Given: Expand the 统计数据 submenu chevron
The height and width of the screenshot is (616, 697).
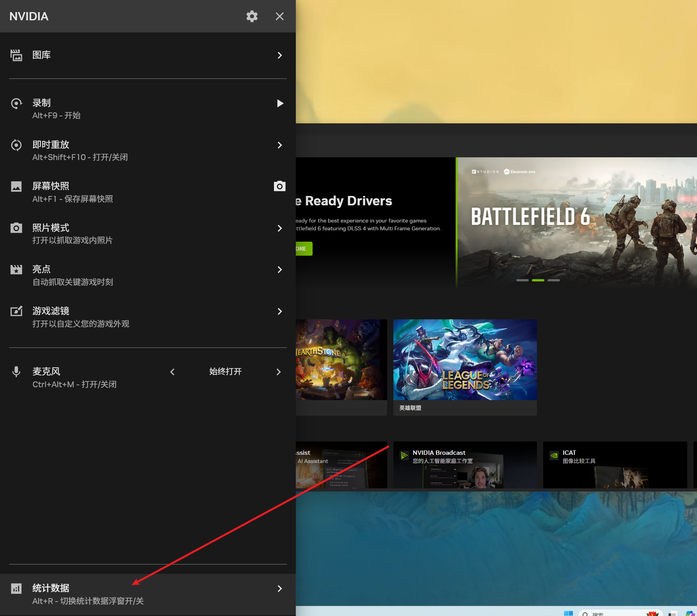Looking at the screenshot, I should point(279,589).
